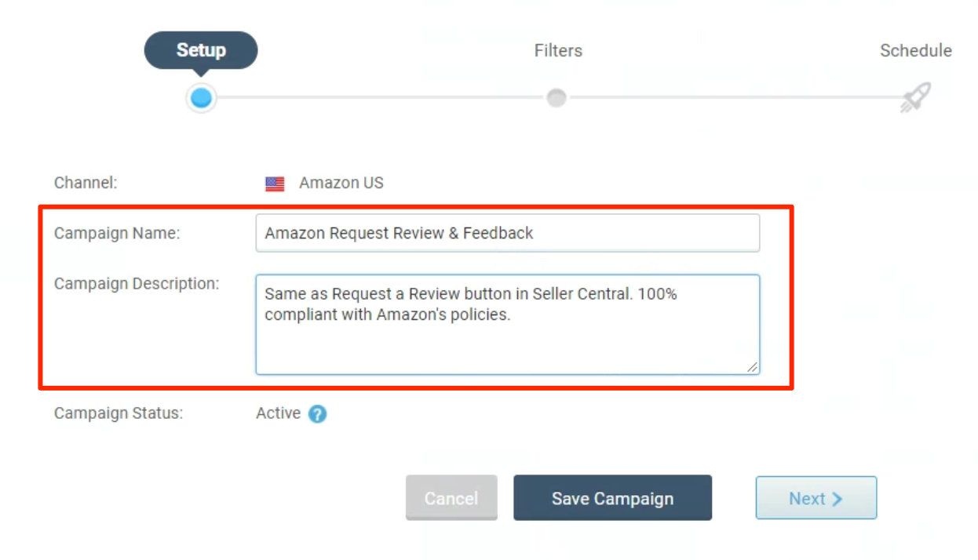
Task: Select the gray Filters step circle
Action: point(557,98)
